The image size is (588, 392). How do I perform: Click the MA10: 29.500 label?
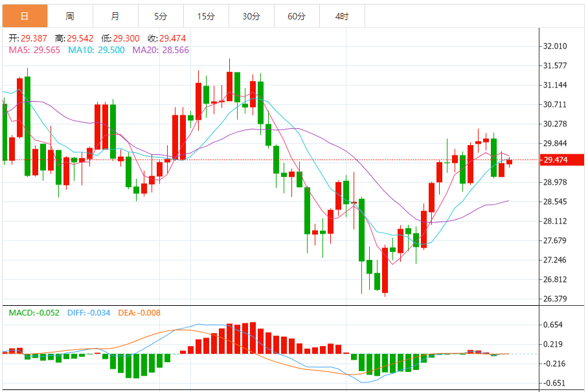click(96, 51)
